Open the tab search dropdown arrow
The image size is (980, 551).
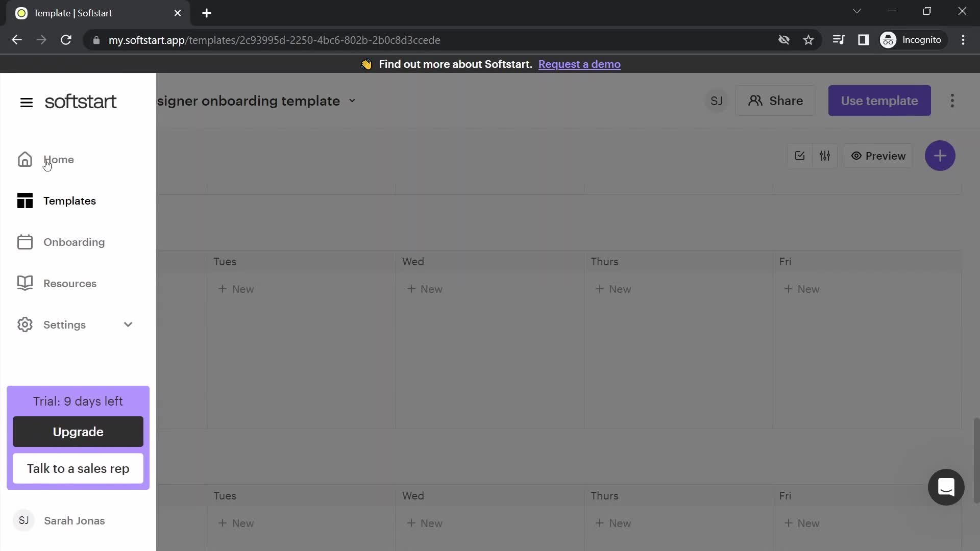[x=857, y=11]
